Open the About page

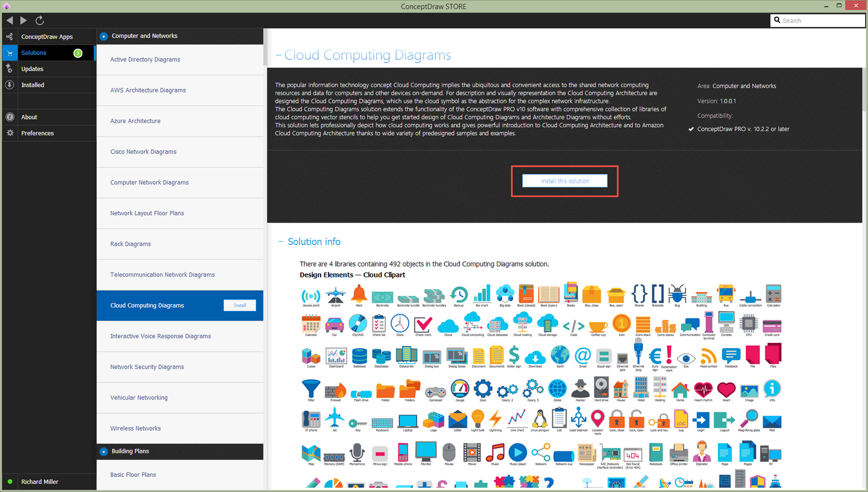point(49,117)
